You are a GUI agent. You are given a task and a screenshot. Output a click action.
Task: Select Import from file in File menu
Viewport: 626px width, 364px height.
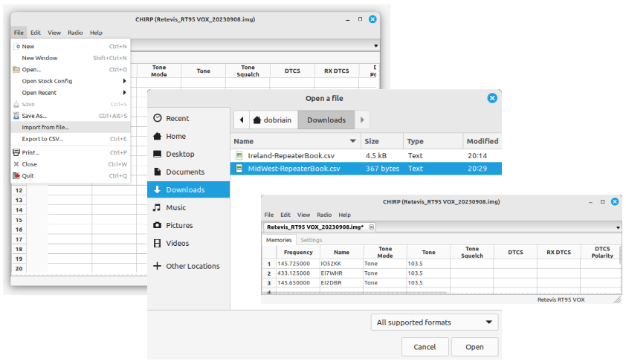[71, 127]
